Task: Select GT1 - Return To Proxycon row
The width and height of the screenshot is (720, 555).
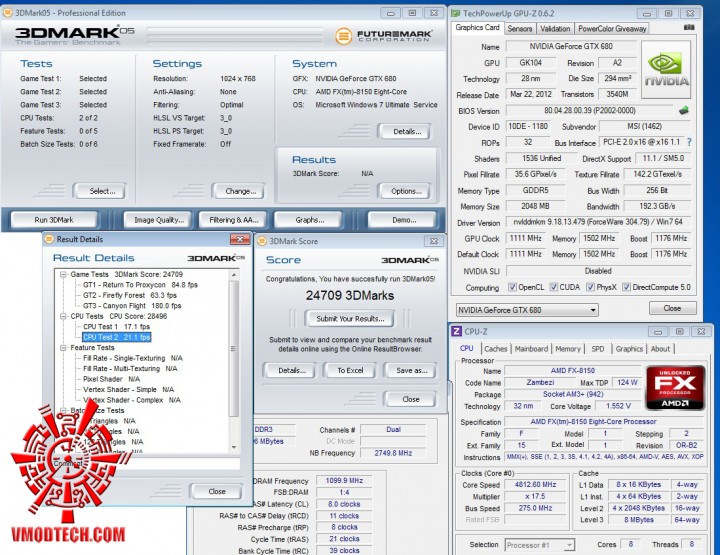Action: pos(140,285)
